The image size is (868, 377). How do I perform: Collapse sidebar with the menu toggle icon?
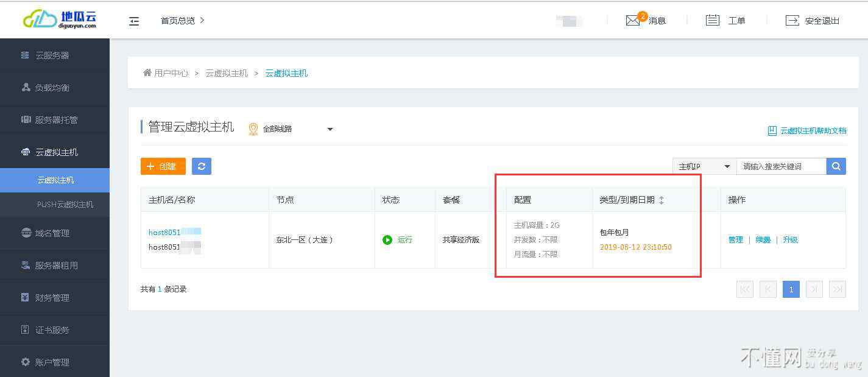point(134,21)
